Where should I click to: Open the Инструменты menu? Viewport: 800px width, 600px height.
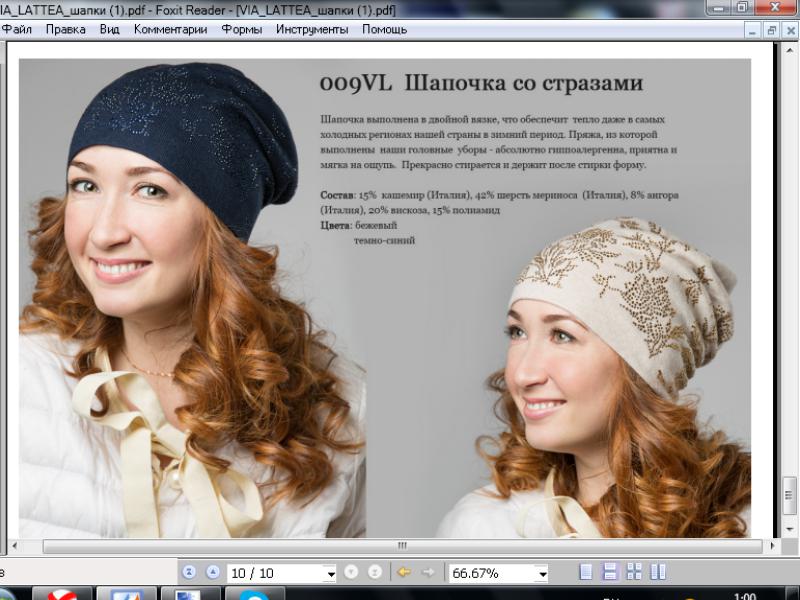312,29
